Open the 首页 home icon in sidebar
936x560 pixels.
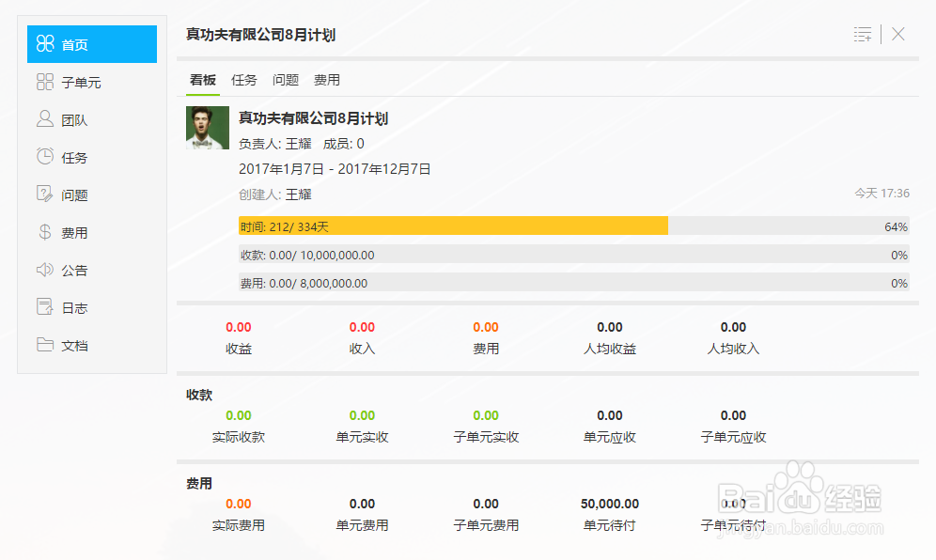click(x=45, y=43)
